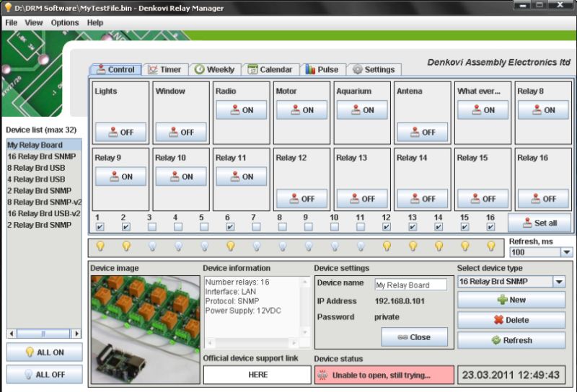Switch to the Timer tab

(x=165, y=69)
